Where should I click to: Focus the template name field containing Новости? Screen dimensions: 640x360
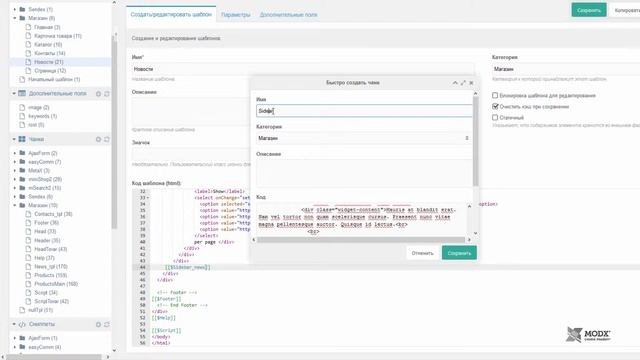pos(303,69)
